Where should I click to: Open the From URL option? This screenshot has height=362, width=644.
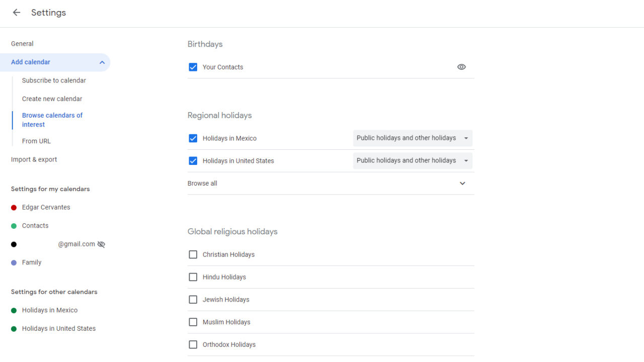click(36, 141)
